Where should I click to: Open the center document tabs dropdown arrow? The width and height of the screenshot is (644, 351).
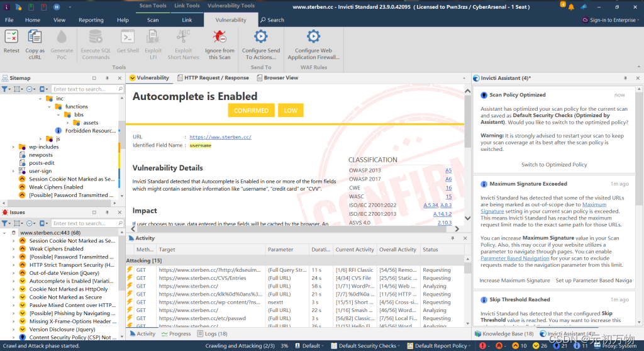pos(464,78)
